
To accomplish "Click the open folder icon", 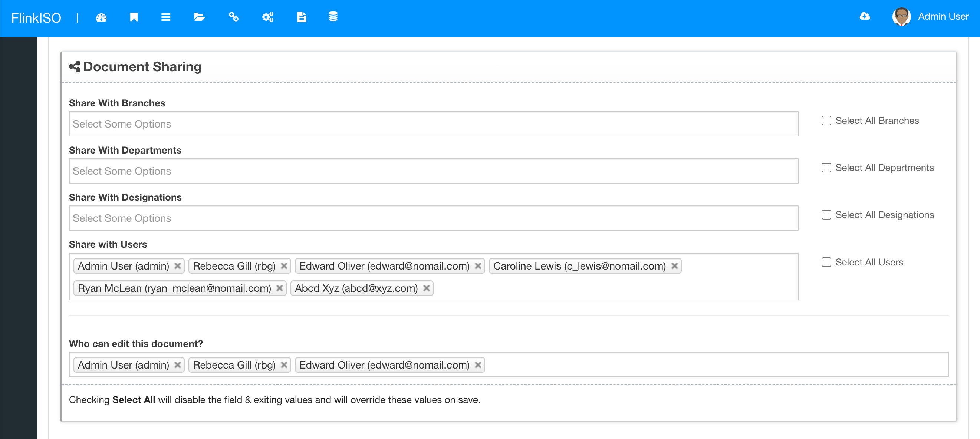I will (x=199, y=17).
